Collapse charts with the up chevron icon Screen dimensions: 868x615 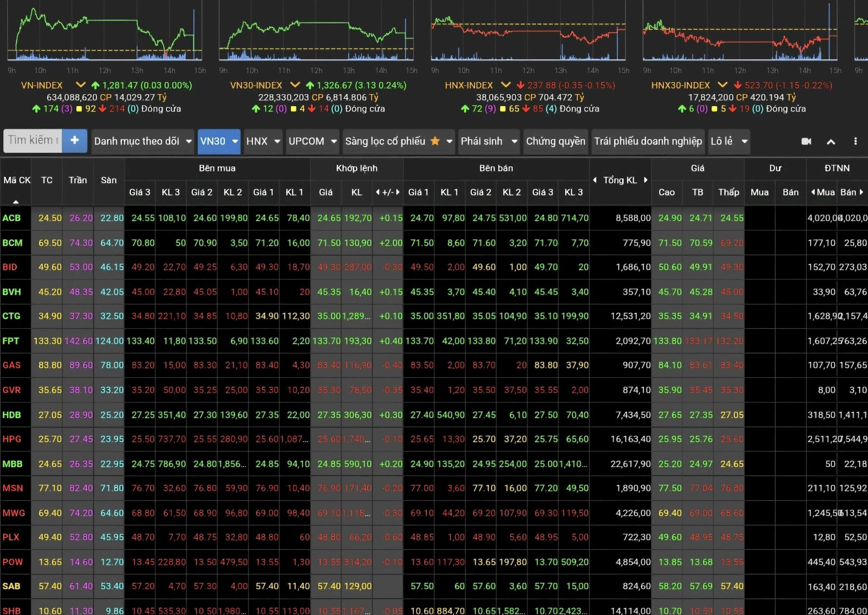point(831,142)
